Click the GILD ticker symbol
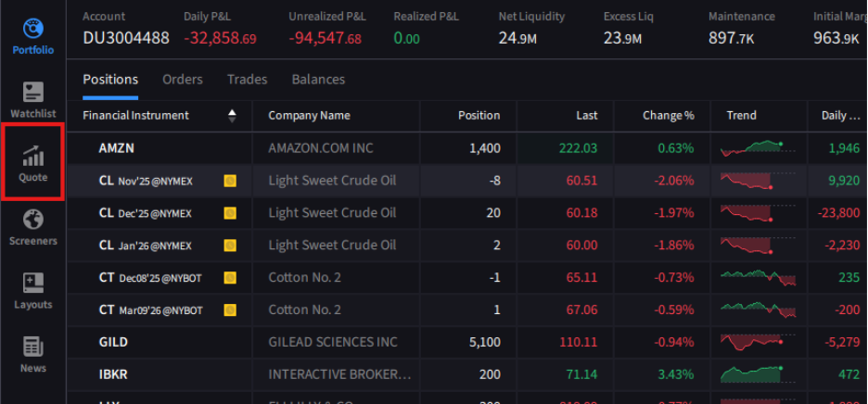Viewport: 868px width, 404px height. pyautogui.click(x=113, y=342)
